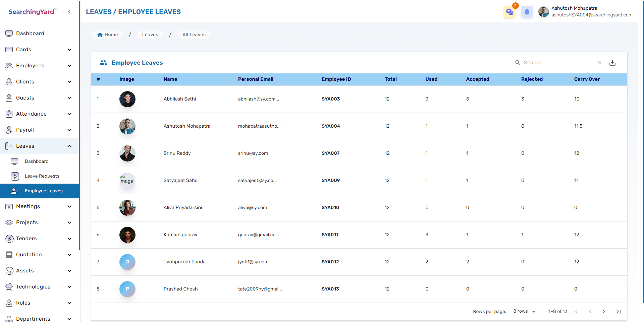Sort by Rejected column header
644x322 pixels.
click(x=532, y=79)
